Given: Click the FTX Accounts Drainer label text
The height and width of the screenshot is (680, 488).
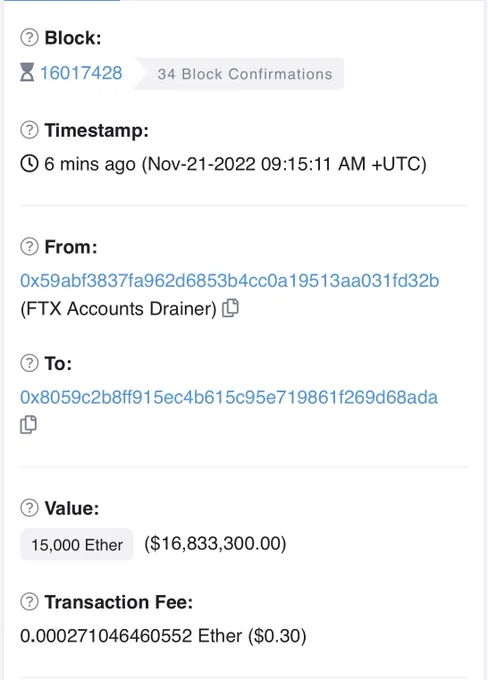Looking at the screenshot, I should 118,309.
